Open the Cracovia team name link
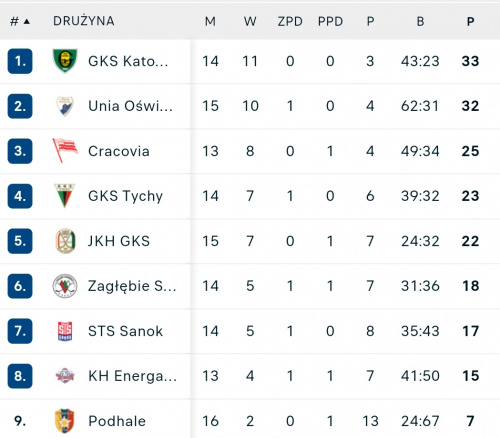 119,151
